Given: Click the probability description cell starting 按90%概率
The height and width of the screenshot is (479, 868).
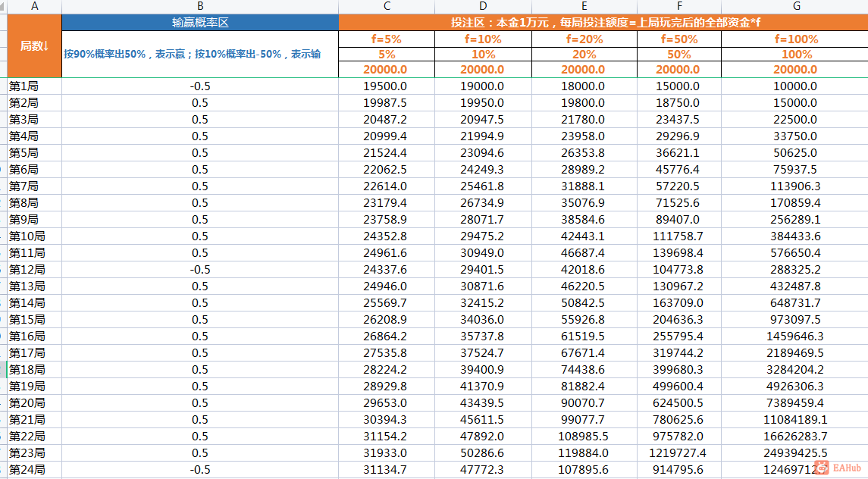Looking at the screenshot, I should pos(200,55).
